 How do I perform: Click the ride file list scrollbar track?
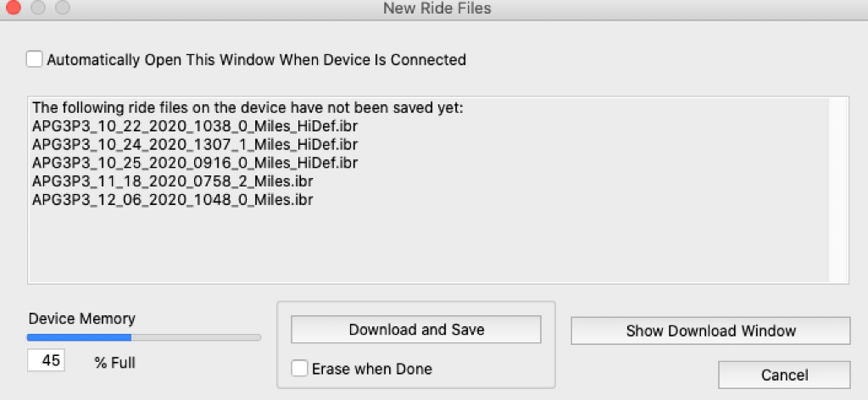tap(839, 189)
